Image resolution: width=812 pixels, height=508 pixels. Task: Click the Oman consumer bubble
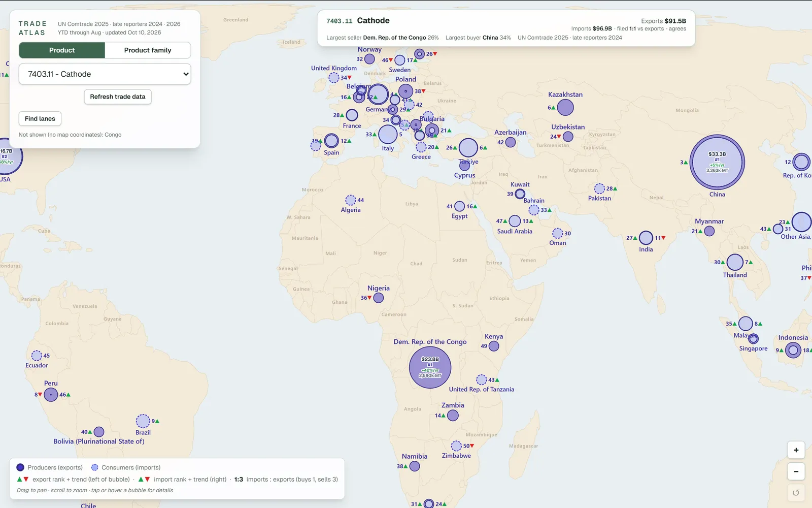click(558, 233)
